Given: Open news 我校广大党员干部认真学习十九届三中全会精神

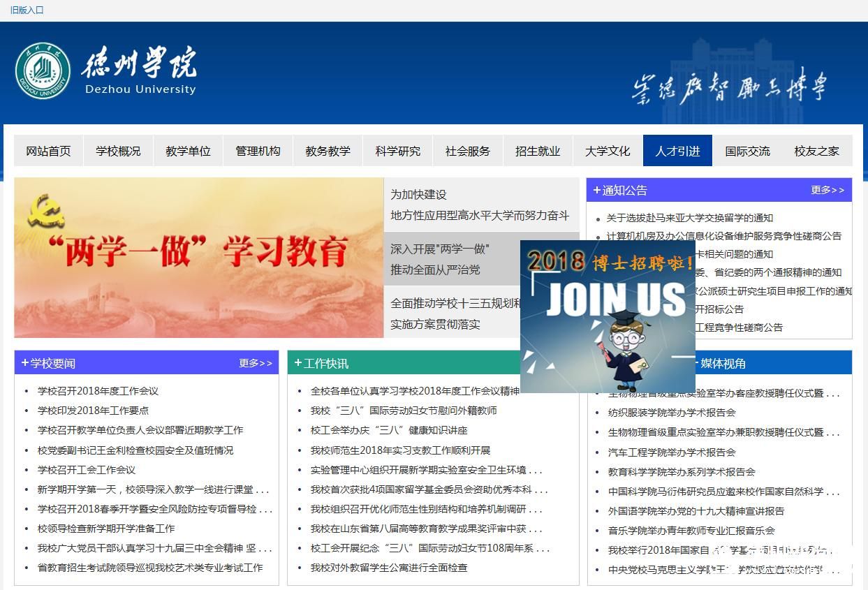Looking at the screenshot, I should [155, 548].
